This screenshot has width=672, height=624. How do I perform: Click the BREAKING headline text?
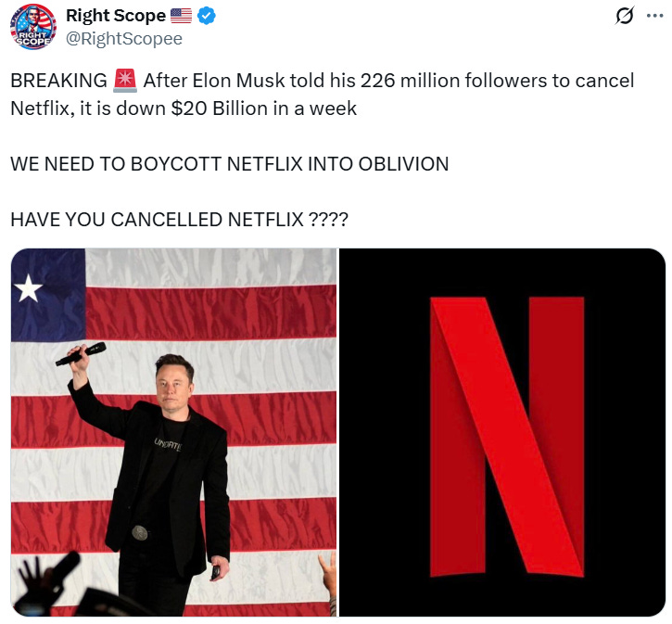point(58,81)
